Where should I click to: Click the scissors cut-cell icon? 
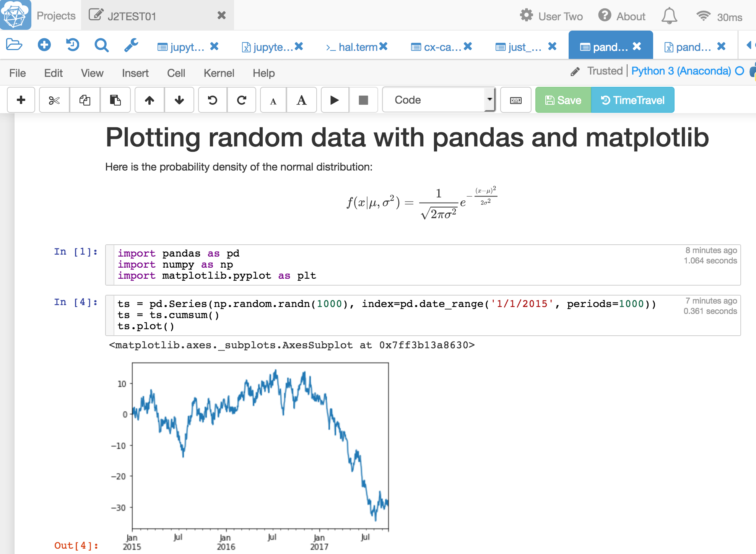tap(54, 100)
